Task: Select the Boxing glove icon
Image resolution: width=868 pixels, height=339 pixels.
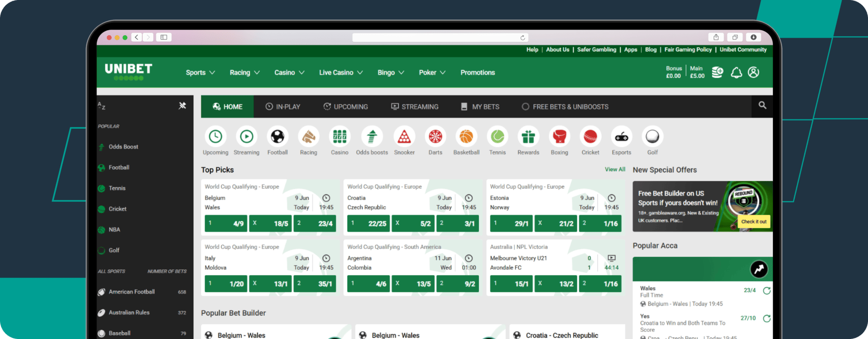Action: tap(559, 137)
